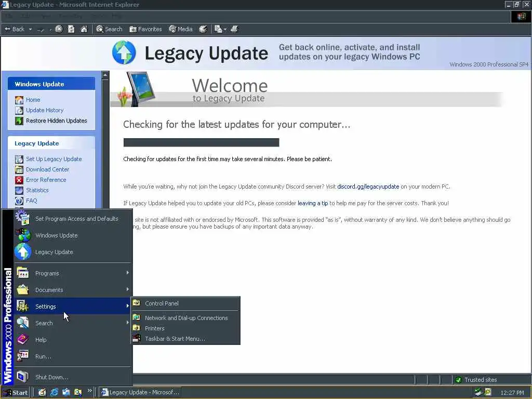
Task: Click the Show Desktop quick launch icon
Action: pos(42,392)
